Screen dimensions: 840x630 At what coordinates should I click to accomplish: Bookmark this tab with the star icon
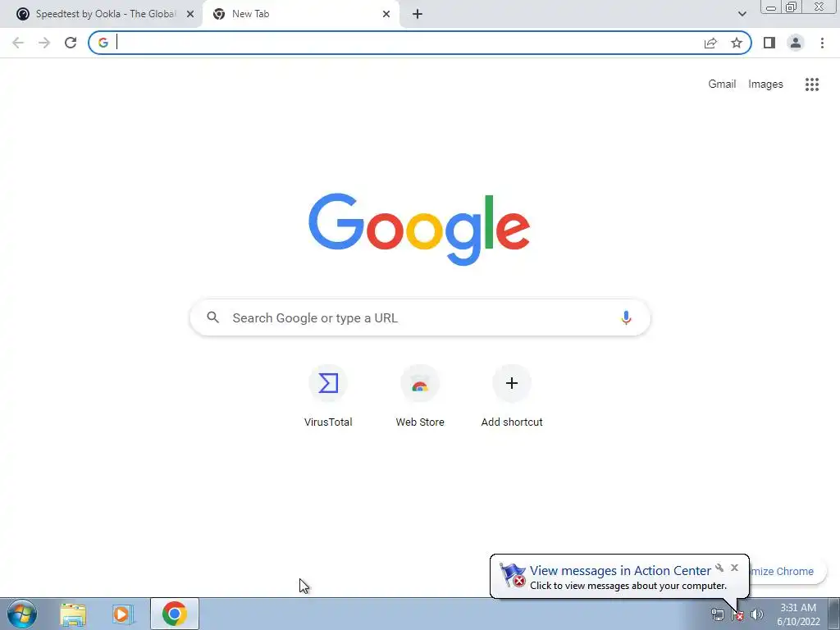pyautogui.click(x=737, y=43)
